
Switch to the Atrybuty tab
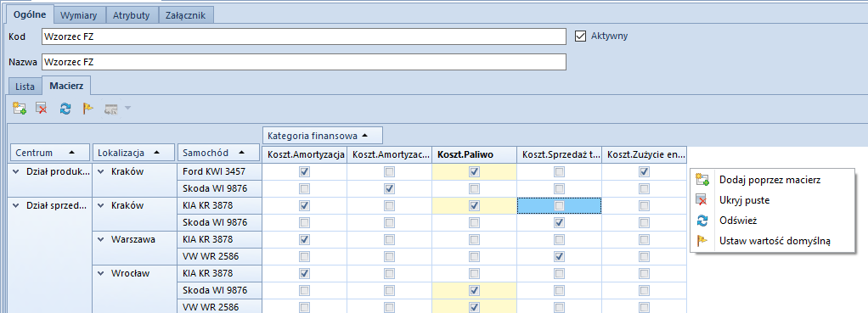coord(131,15)
